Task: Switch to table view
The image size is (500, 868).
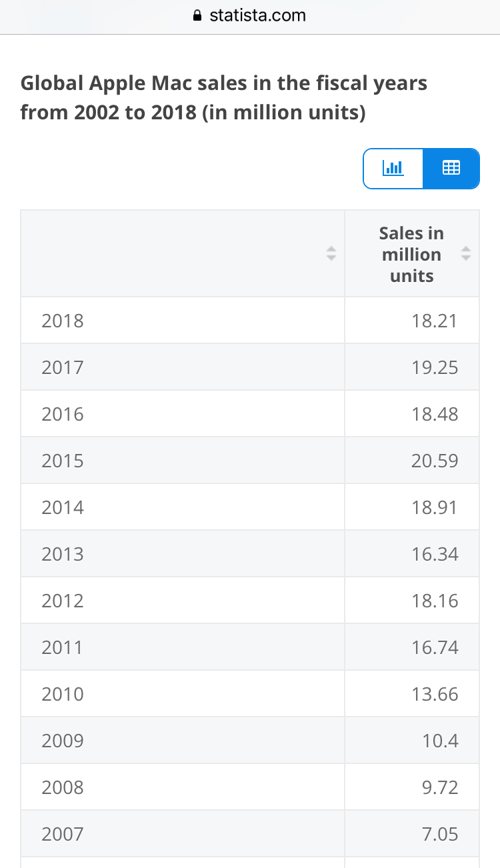Action: 451,169
